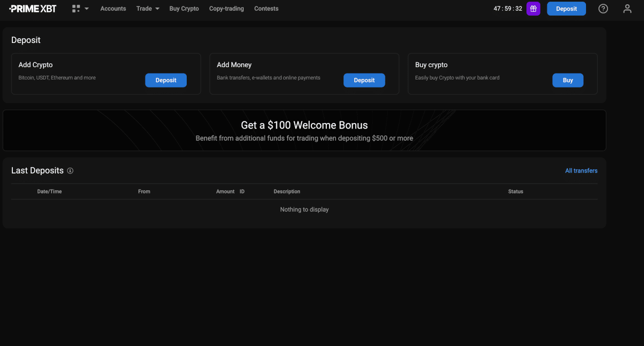This screenshot has width=644, height=346.
Task: Click the From column header
Action: (144, 191)
